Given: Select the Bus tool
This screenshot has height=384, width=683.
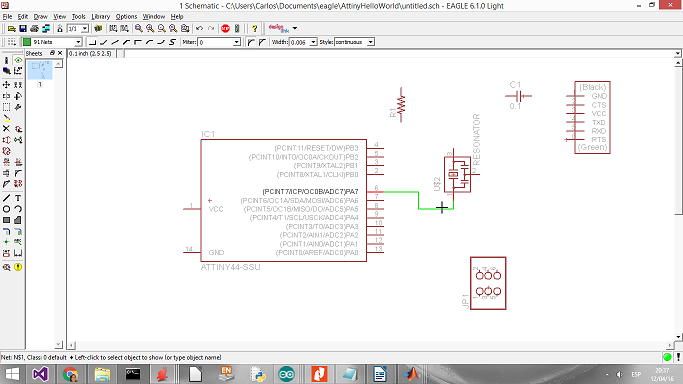Looking at the screenshot, I should click(7, 231).
